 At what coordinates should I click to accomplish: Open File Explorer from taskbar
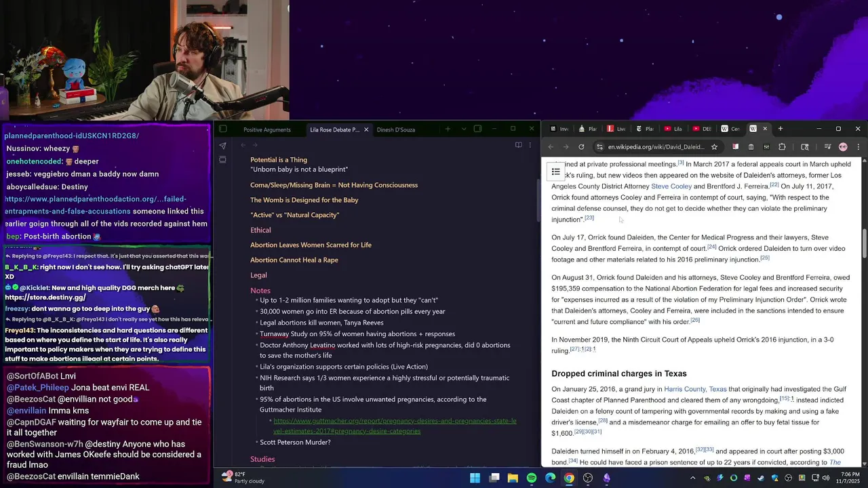[x=513, y=478]
